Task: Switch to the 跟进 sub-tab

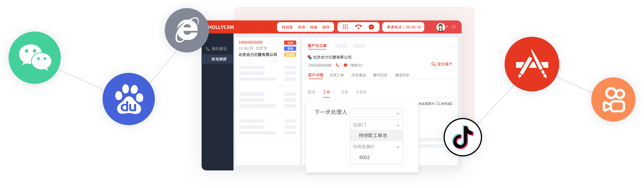Action: pyautogui.click(x=311, y=92)
